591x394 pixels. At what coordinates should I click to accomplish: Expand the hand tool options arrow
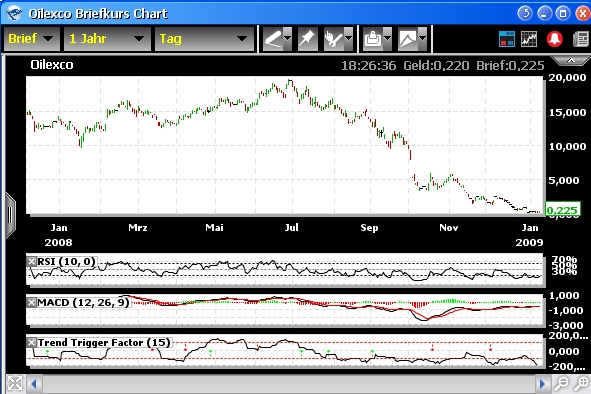tap(348, 39)
